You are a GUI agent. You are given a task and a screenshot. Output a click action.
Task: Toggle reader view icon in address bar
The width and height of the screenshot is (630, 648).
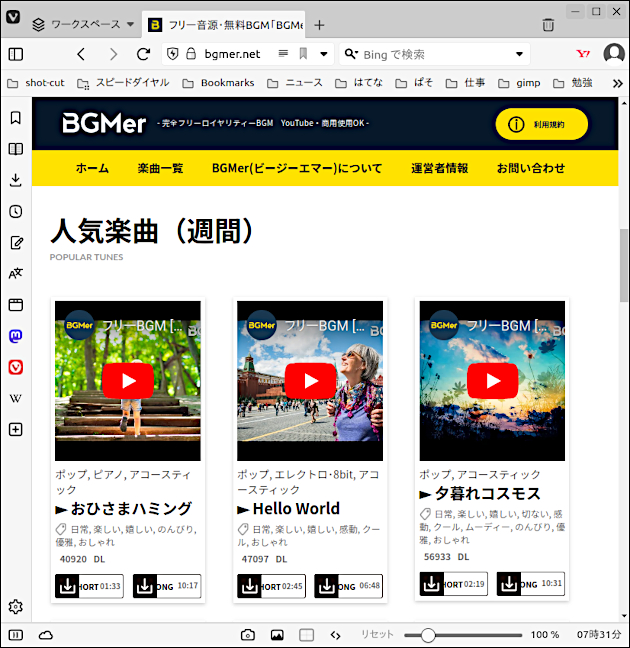[x=283, y=54]
